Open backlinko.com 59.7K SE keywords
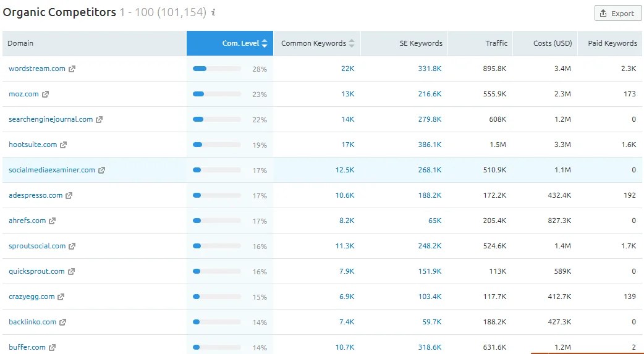The width and height of the screenshot is (644, 354). (432, 322)
